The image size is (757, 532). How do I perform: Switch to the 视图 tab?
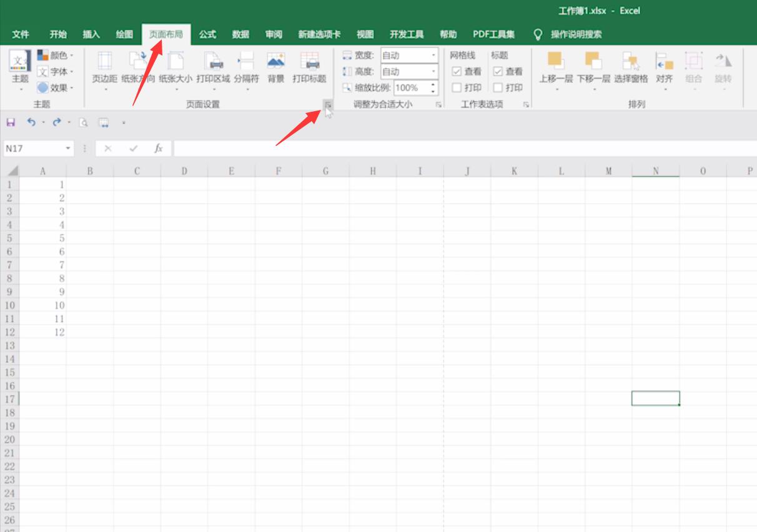(365, 34)
